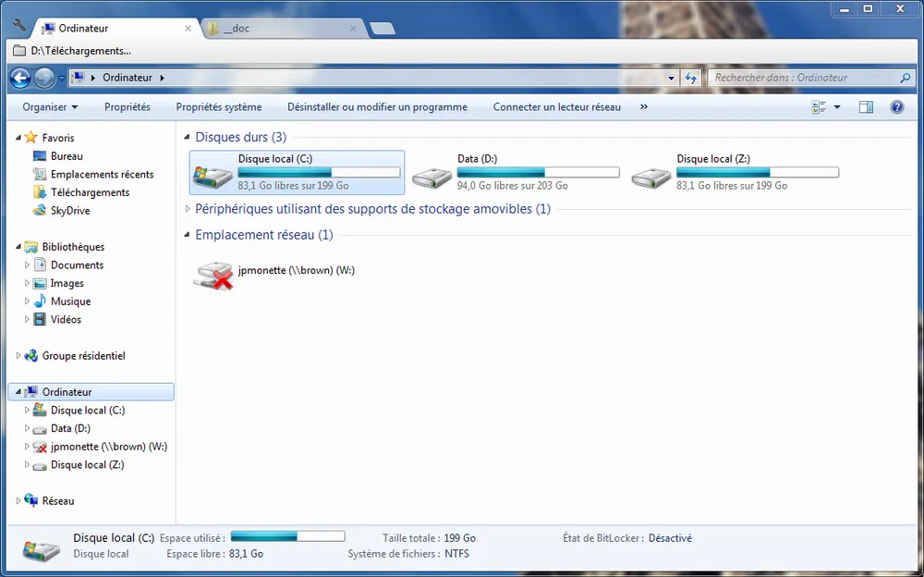
Task: Click the Désactivé BitLocker status
Action: 670,538
